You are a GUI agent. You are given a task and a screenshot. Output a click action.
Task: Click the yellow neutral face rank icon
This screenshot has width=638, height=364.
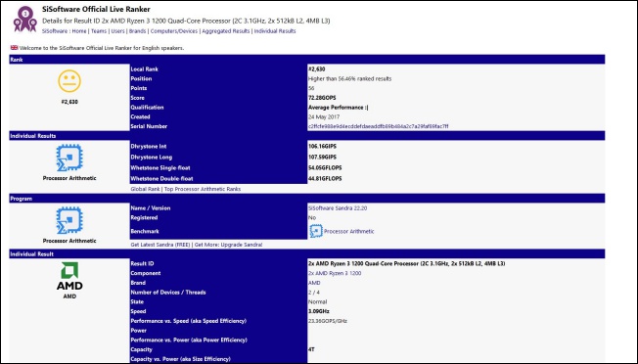69,81
